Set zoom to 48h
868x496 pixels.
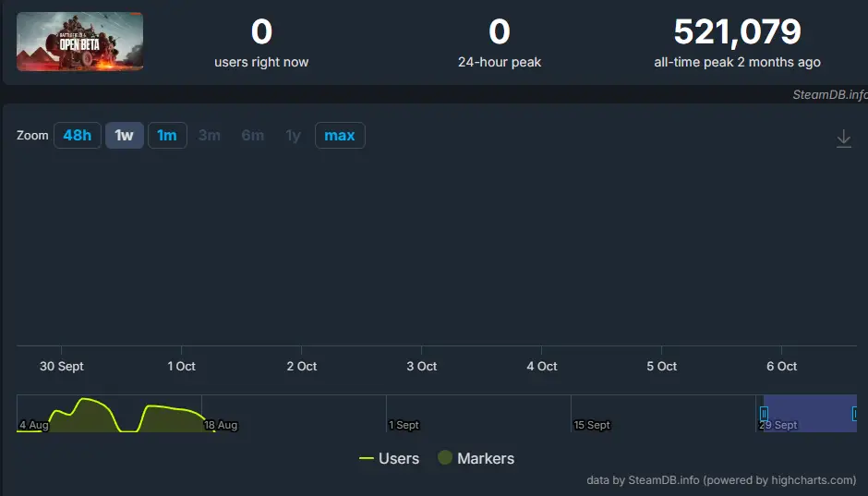[x=77, y=136]
